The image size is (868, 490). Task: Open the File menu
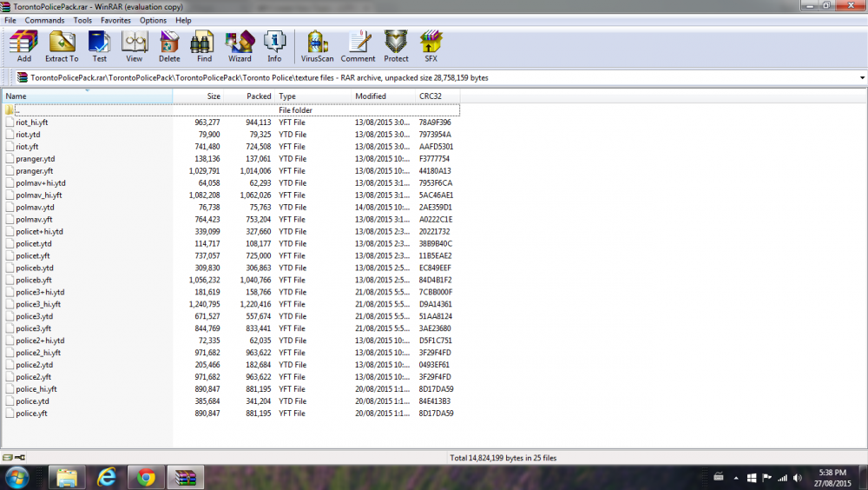tap(10, 20)
